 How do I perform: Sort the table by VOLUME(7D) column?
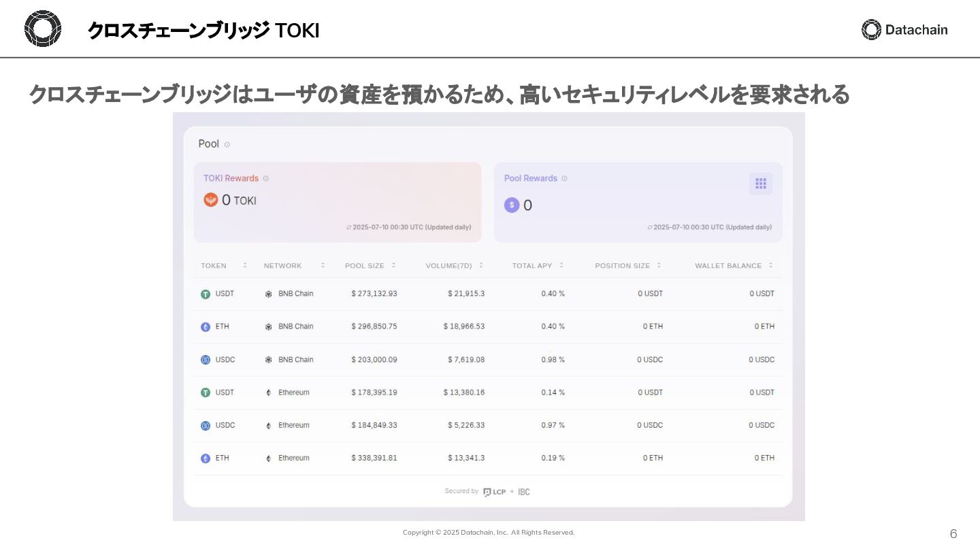tap(481, 265)
